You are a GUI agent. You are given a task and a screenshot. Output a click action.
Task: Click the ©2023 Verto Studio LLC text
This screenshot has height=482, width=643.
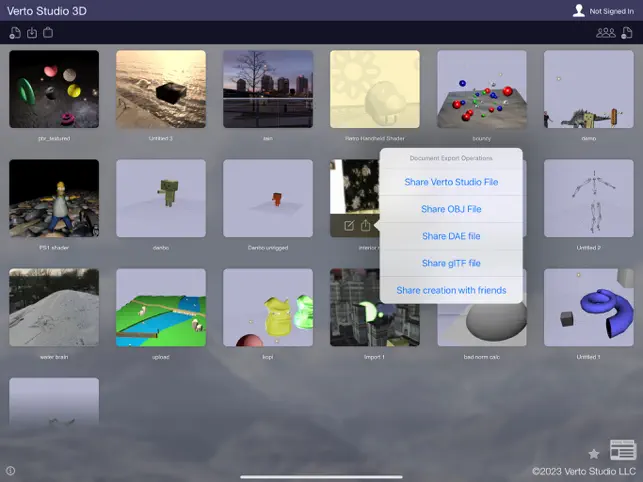pos(584,471)
